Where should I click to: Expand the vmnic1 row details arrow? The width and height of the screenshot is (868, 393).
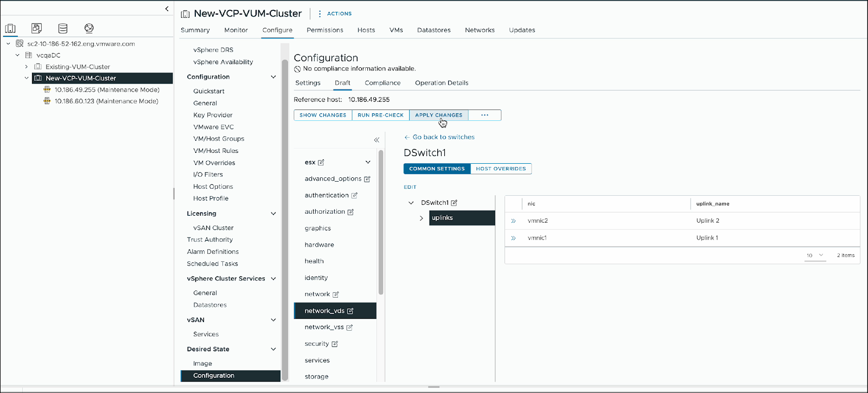tap(513, 238)
